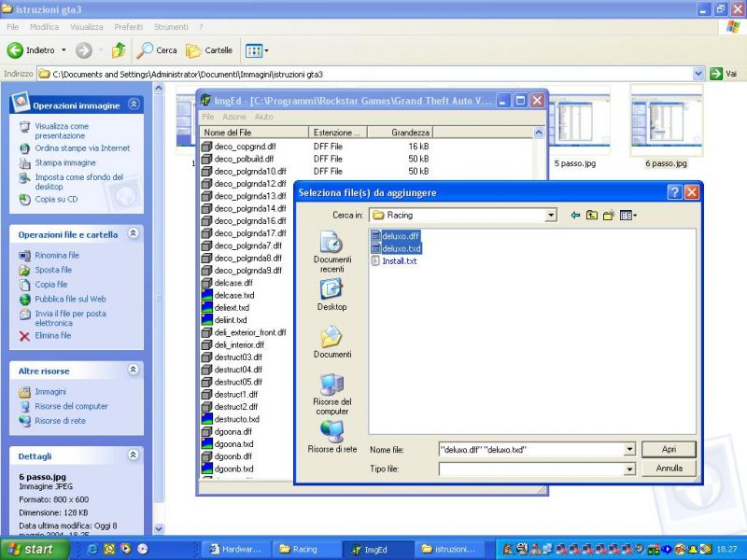Open Documenti in dialog places bar
Screen dimensions: 747x560
click(x=332, y=342)
